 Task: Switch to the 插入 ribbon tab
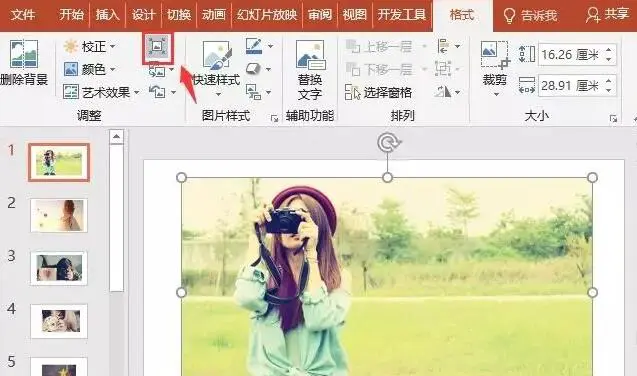(x=107, y=15)
